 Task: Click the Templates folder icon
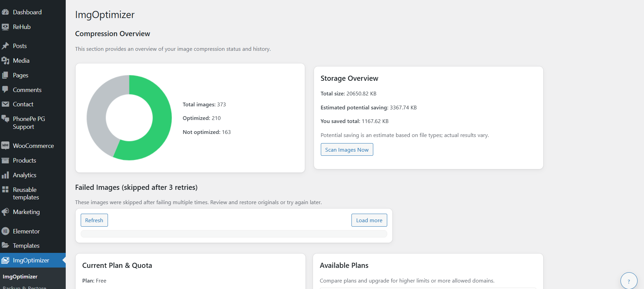5,245
